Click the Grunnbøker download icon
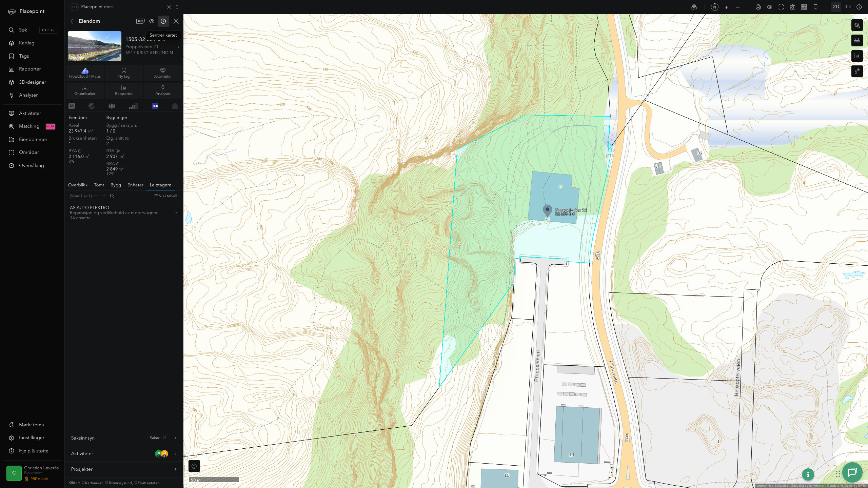 click(85, 88)
